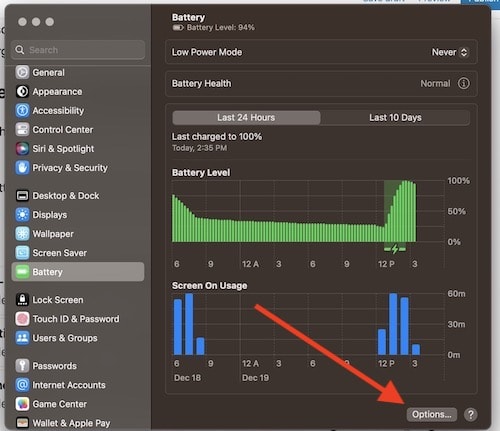Screen dimensions: 500x431
Task: Open the help question mark button
Action: click(x=471, y=415)
